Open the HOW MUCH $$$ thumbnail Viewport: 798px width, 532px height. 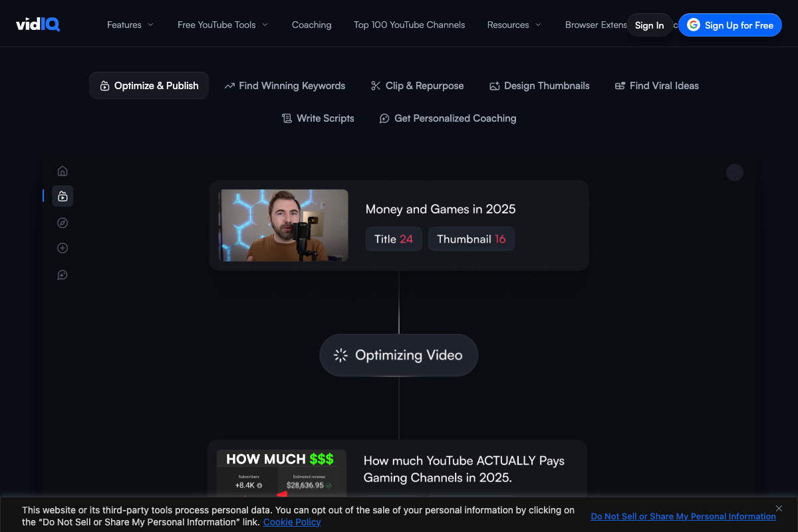(x=282, y=473)
